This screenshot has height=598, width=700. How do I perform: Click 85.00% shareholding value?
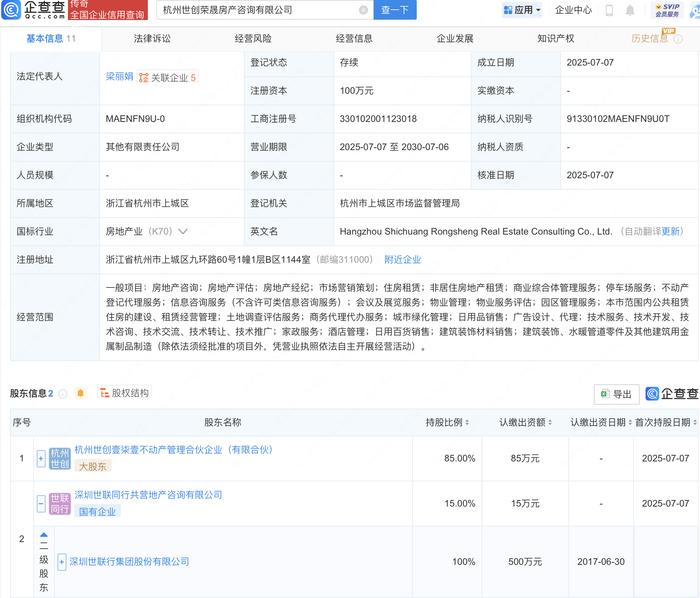tap(459, 458)
